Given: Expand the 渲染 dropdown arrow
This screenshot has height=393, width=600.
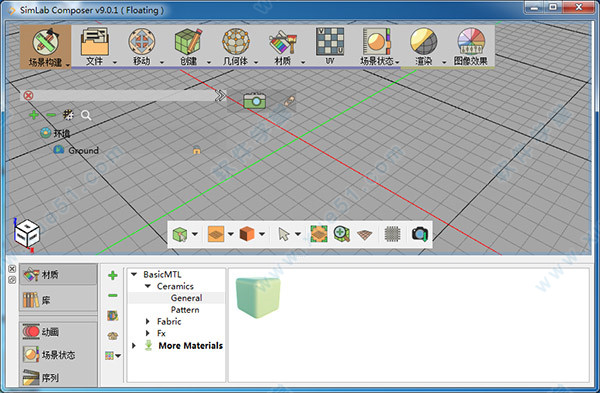Looking at the screenshot, I should tap(444, 62).
